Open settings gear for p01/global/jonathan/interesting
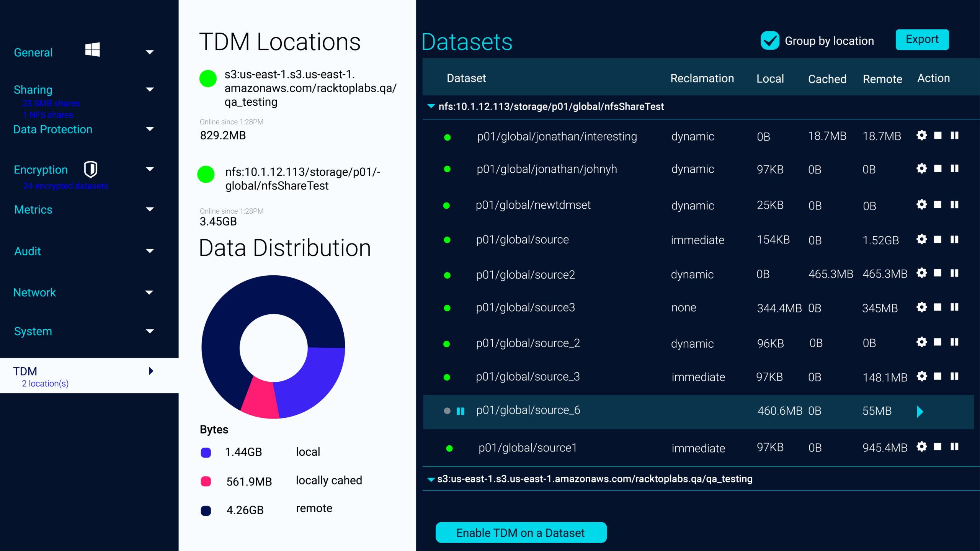The height and width of the screenshot is (551, 980). pyautogui.click(x=921, y=135)
